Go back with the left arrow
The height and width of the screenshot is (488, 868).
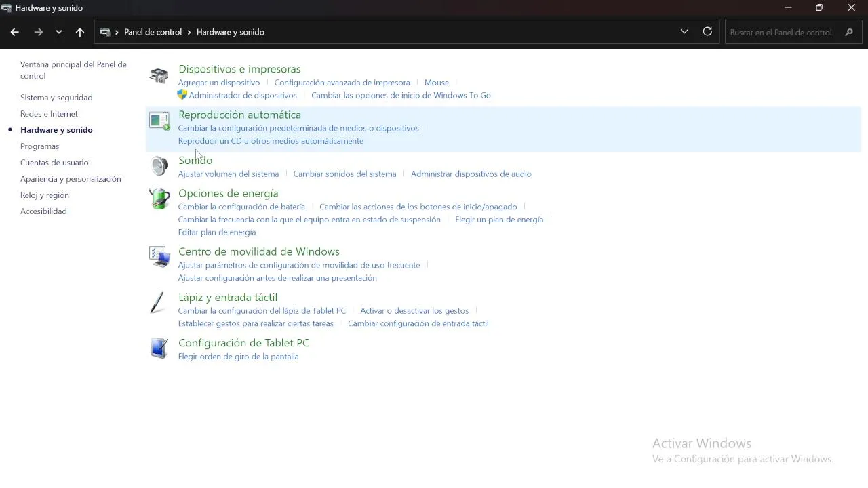tap(14, 32)
